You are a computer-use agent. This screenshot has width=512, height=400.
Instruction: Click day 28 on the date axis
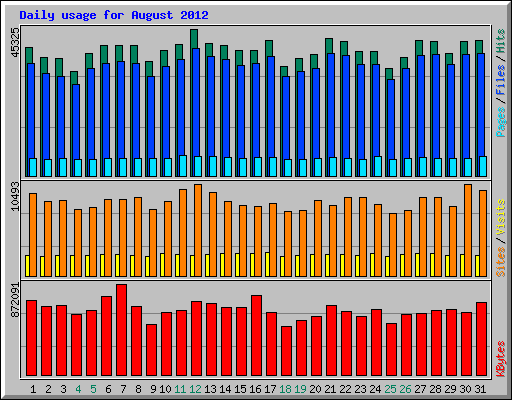point(435,389)
